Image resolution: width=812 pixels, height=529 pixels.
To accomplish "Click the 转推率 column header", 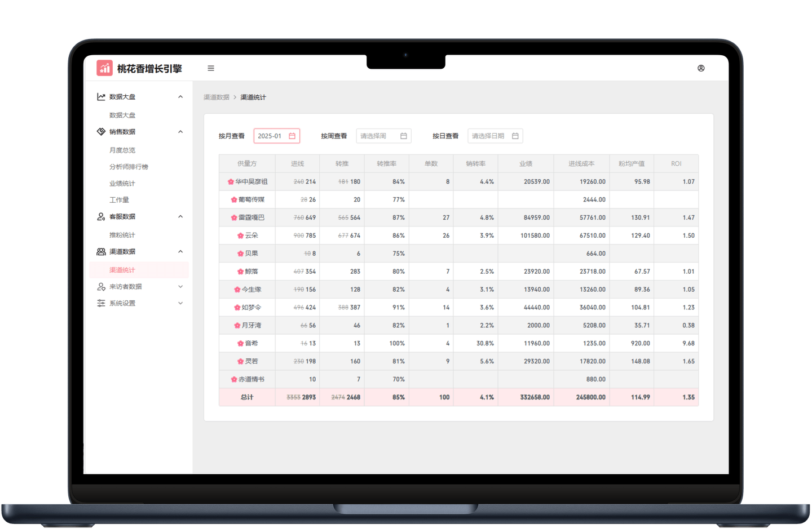I will pos(387,164).
